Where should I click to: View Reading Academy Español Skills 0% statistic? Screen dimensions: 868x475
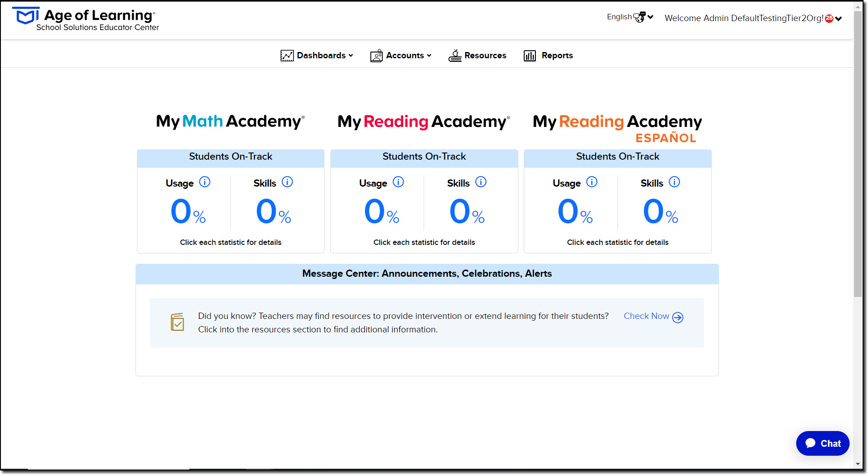click(660, 212)
